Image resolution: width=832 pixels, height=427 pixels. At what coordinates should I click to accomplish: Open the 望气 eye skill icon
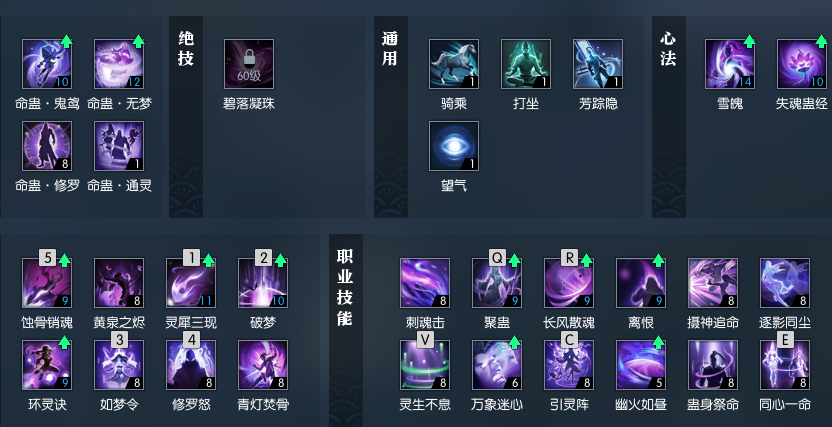pyautogui.click(x=454, y=146)
